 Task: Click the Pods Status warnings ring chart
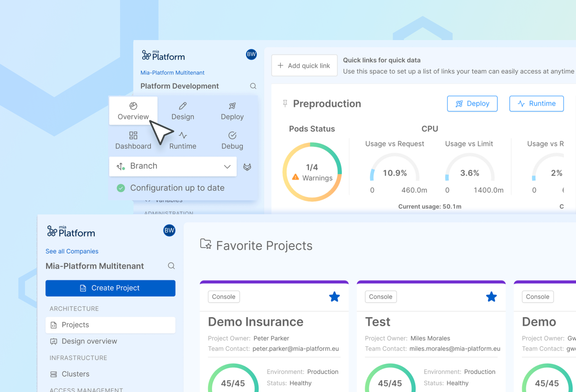tap(312, 172)
